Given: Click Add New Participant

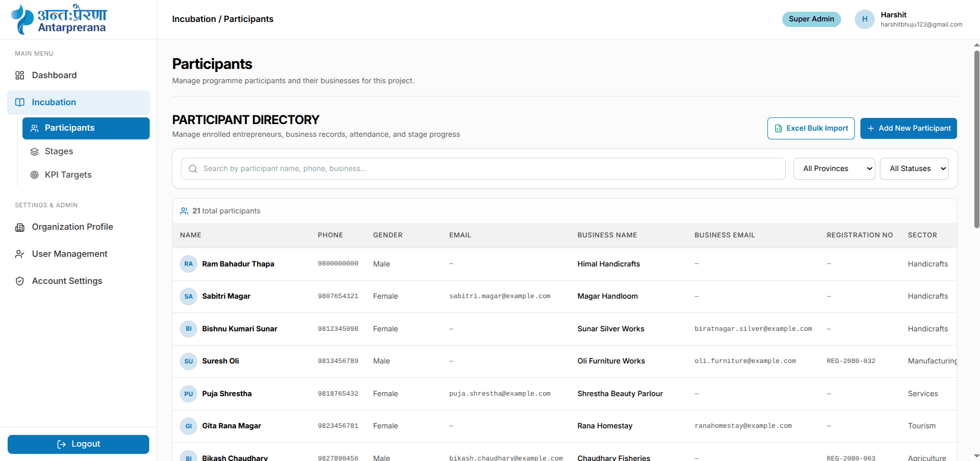Looking at the screenshot, I should 908,129.
